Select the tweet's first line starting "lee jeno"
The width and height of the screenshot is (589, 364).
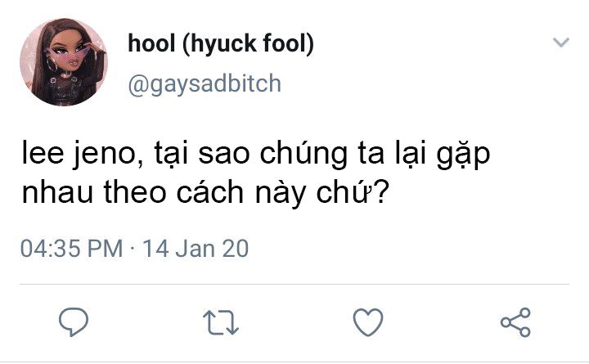click(x=256, y=155)
